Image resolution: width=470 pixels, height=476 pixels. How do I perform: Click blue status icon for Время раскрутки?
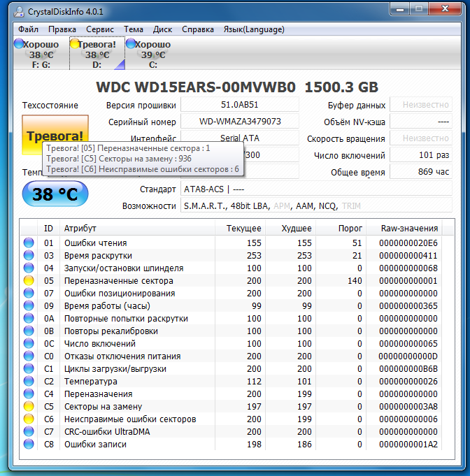pos(29,255)
